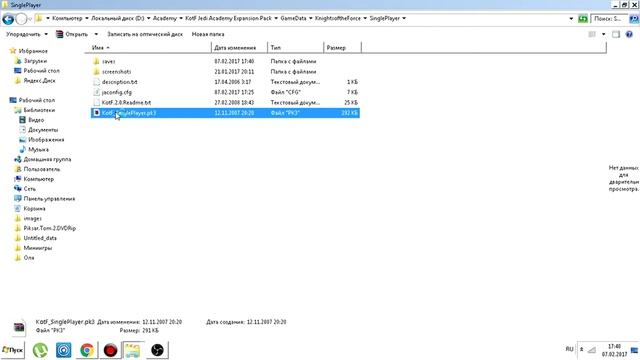This screenshot has height=360, width=640.
Task: Click the Компьютер breadcrumb in the address bar
Action: pyautogui.click(x=67, y=18)
